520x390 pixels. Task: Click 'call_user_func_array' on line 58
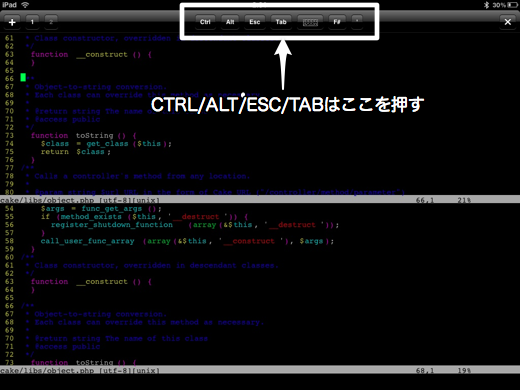(x=87, y=241)
